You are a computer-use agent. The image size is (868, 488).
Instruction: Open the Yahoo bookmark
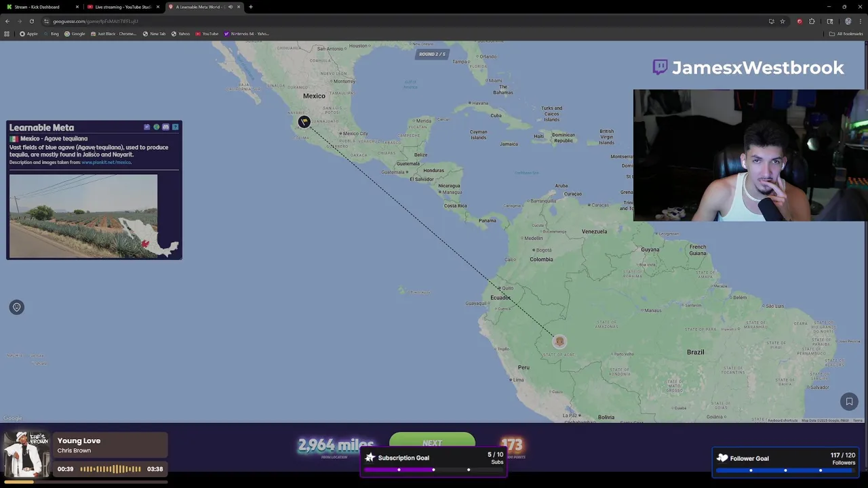click(180, 34)
